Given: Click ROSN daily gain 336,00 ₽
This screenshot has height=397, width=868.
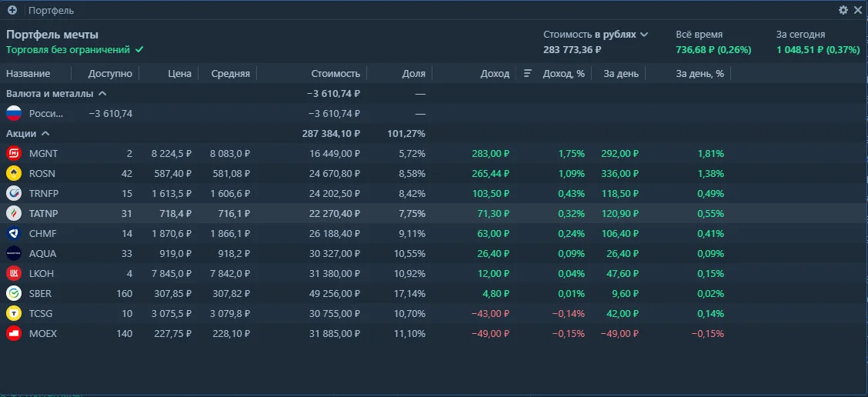Looking at the screenshot, I should [x=620, y=173].
